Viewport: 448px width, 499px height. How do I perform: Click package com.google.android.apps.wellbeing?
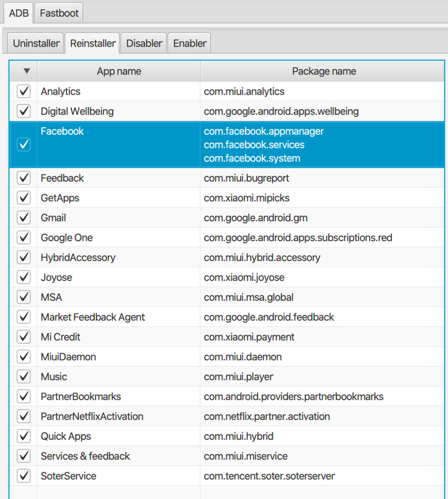coord(281,111)
